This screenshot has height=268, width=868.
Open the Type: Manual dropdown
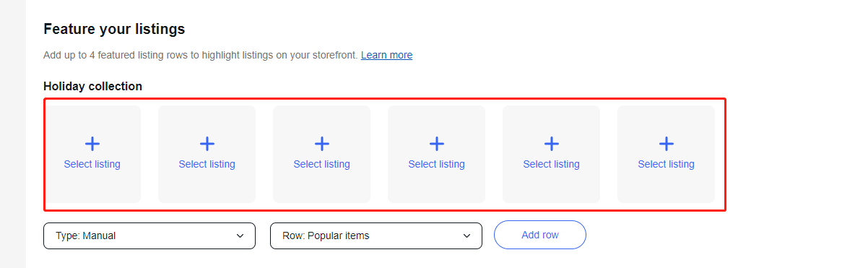tap(149, 235)
